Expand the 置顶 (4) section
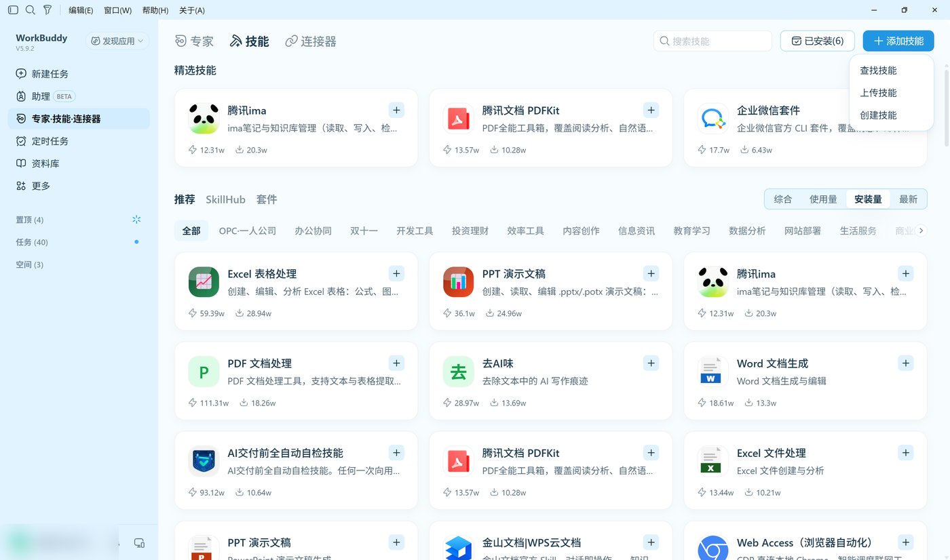Screen dimensions: 950x560 (30, 220)
